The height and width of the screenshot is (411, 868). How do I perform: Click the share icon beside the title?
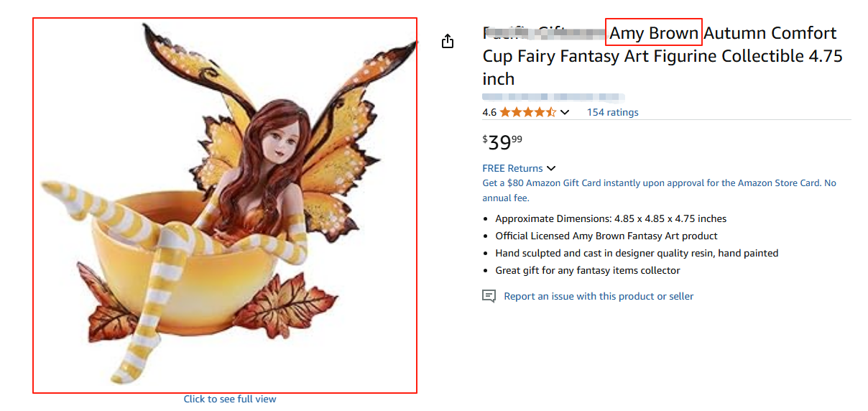tap(448, 41)
